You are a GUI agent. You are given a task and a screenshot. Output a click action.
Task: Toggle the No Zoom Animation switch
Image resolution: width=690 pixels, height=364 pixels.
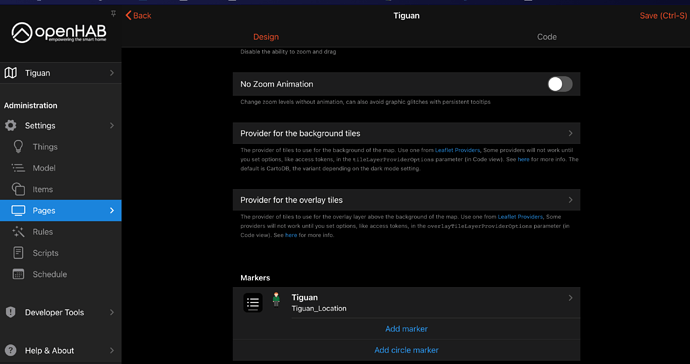click(x=560, y=84)
